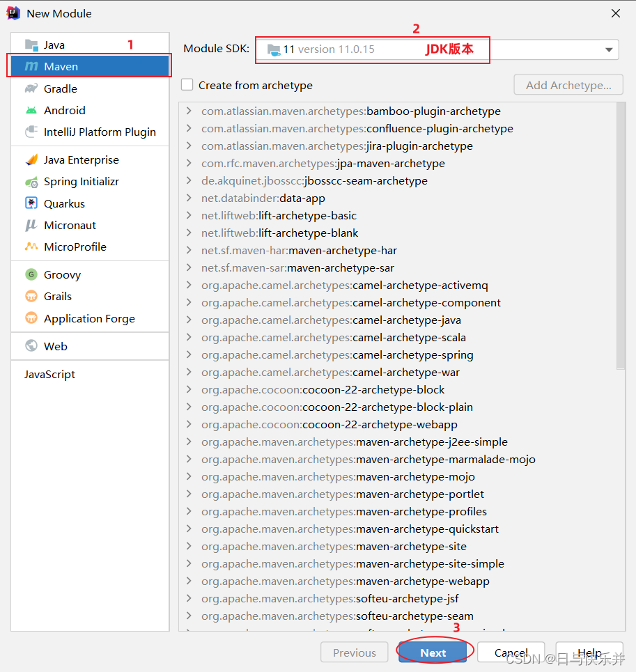636x672 pixels.
Task: Pick the JavaScript module type
Action: 51,374
